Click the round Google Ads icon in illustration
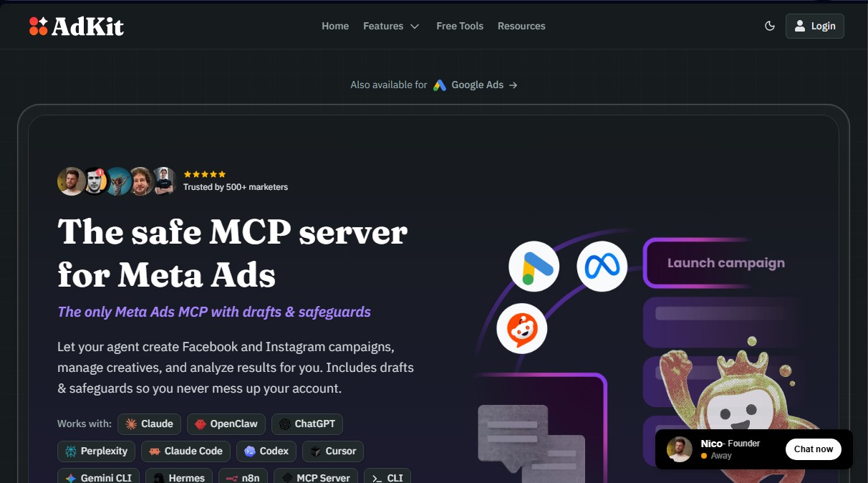The width and height of the screenshot is (868, 483). [x=534, y=266]
